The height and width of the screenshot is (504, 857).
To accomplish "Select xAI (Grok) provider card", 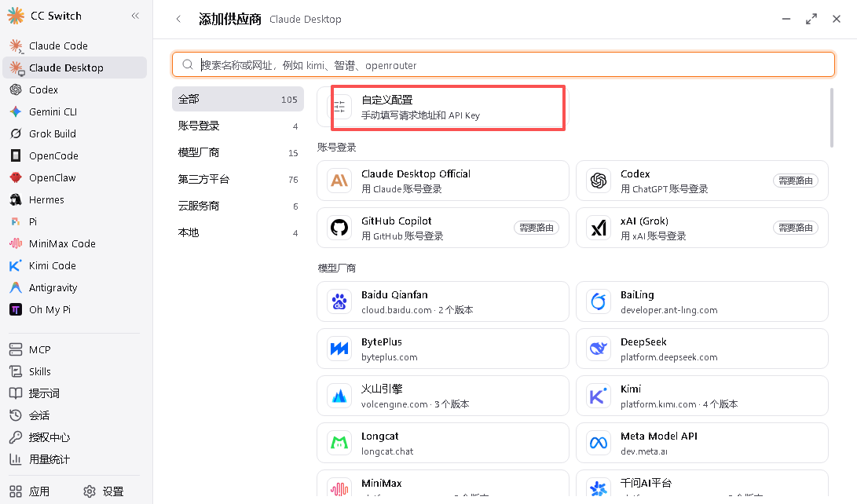I will [701, 228].
